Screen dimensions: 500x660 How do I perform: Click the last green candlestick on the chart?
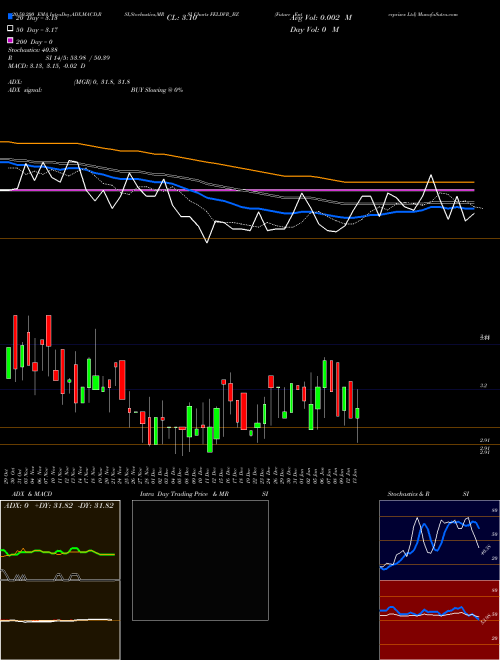357,413
